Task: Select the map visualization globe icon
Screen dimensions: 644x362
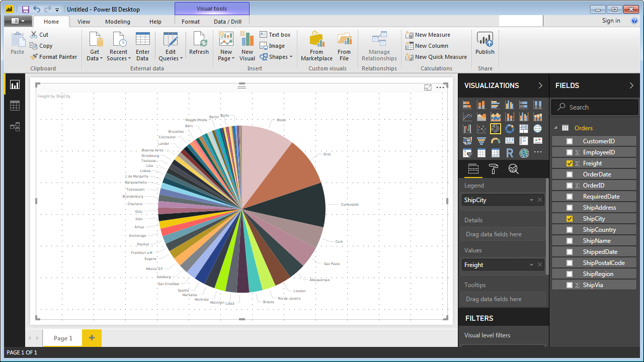Action: (x=537, y=128)
